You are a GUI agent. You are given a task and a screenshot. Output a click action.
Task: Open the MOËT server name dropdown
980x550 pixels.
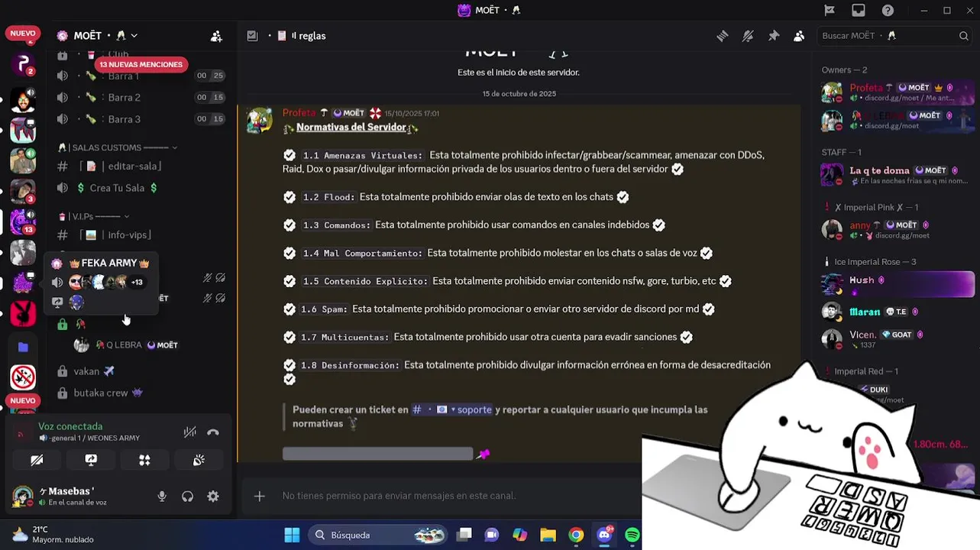tap(107, 36)
